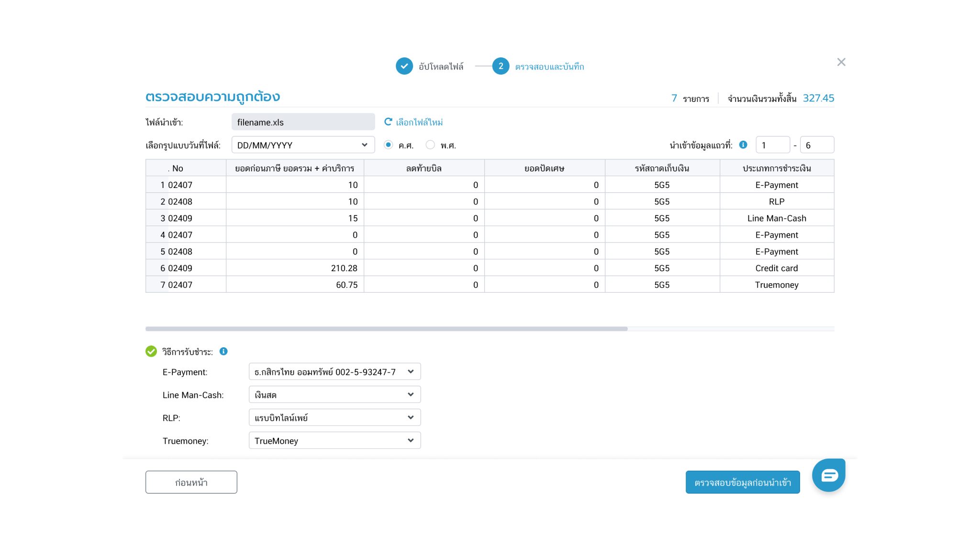The height and width of the screenshot is (551, 980).
Task: Click the step 2 circle indicator
Action: tap(501, 66)
